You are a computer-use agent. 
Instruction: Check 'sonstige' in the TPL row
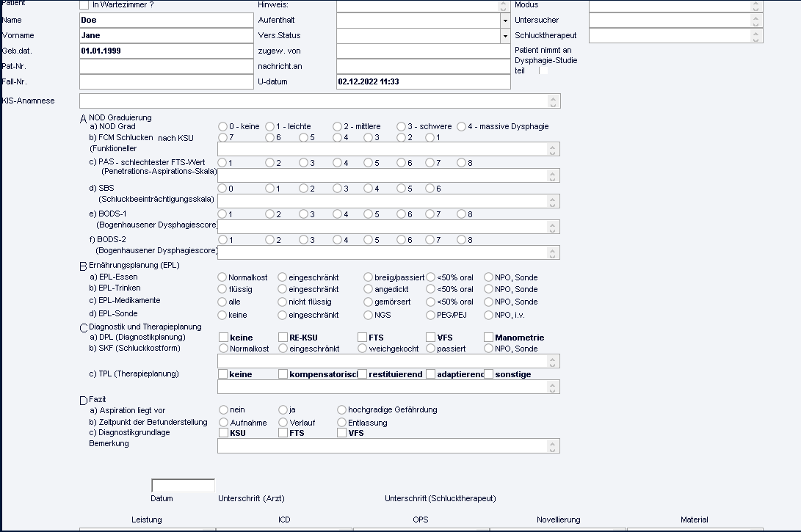pos(488,374)
